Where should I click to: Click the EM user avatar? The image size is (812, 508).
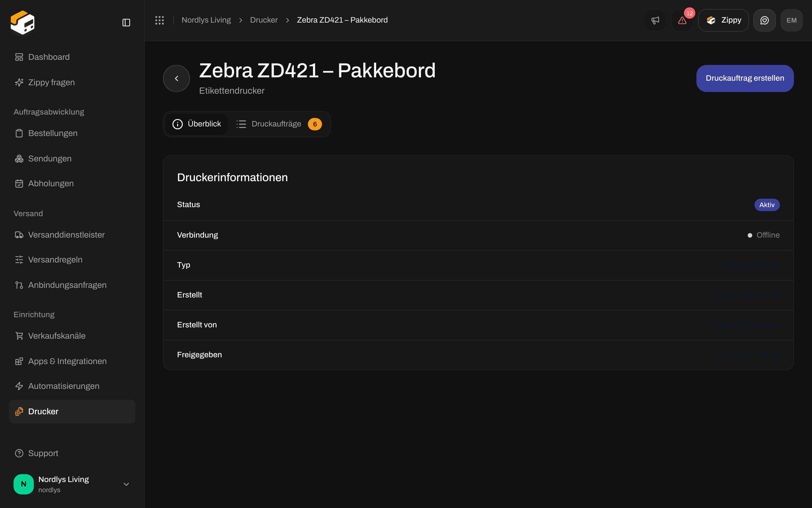click(x=791, y=20)
